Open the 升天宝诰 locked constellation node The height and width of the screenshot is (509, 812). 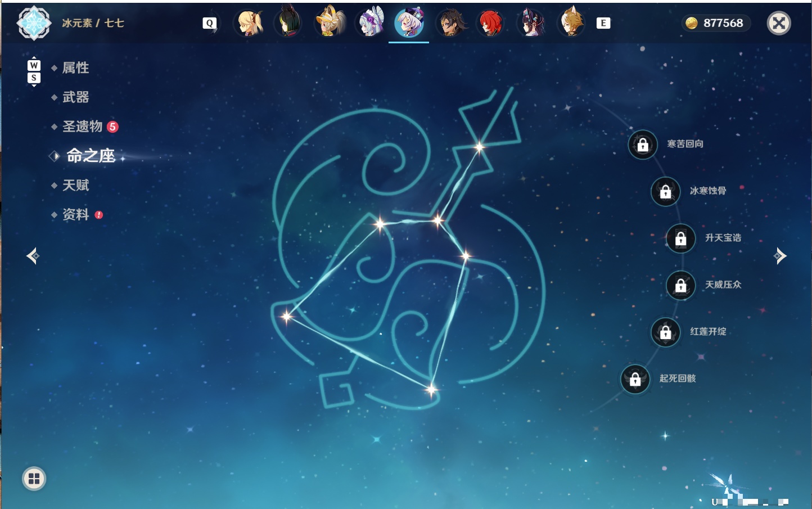[681, 238]
